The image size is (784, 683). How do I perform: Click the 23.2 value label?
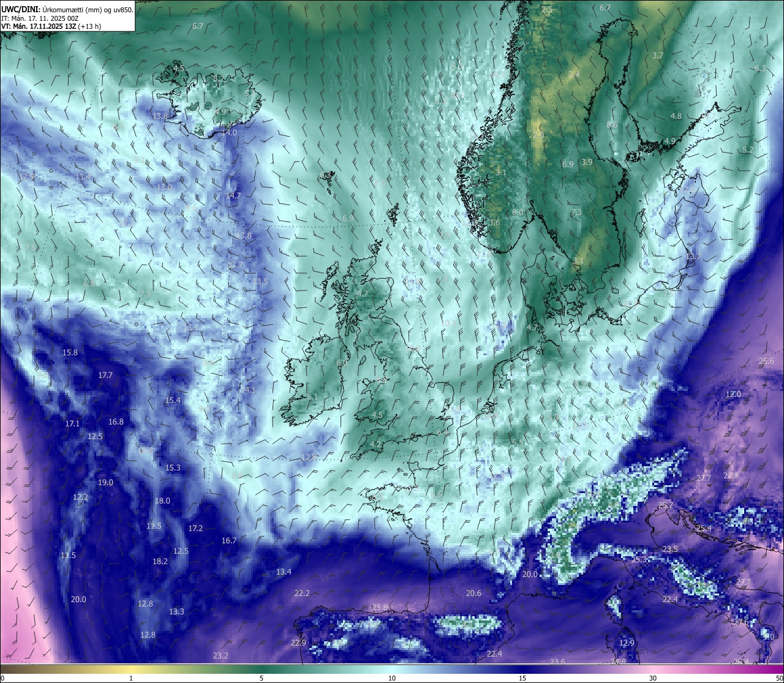tap(221, 656)
